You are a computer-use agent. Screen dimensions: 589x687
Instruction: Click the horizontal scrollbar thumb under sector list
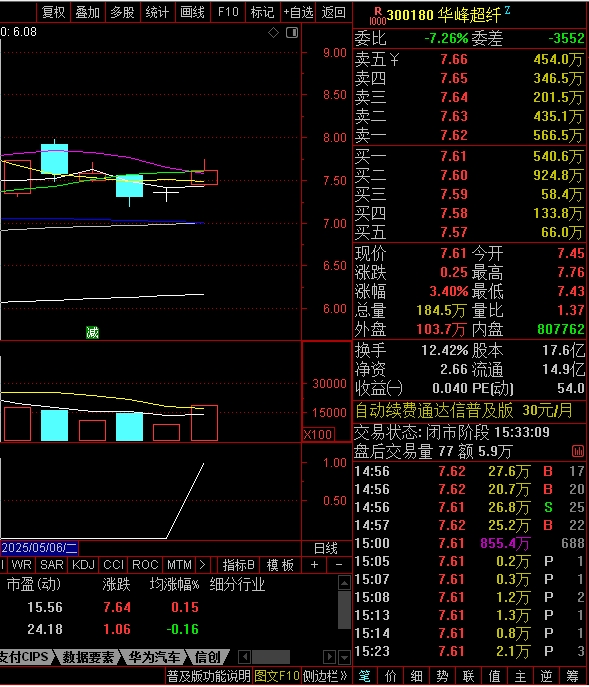pos(271,657)
